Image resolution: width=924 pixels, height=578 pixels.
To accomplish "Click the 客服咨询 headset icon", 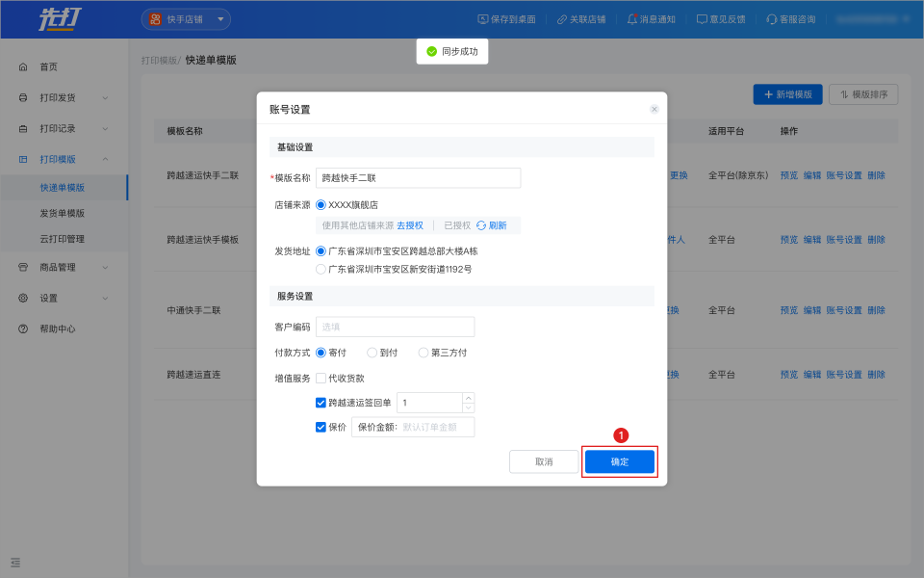I will [772, 19].
